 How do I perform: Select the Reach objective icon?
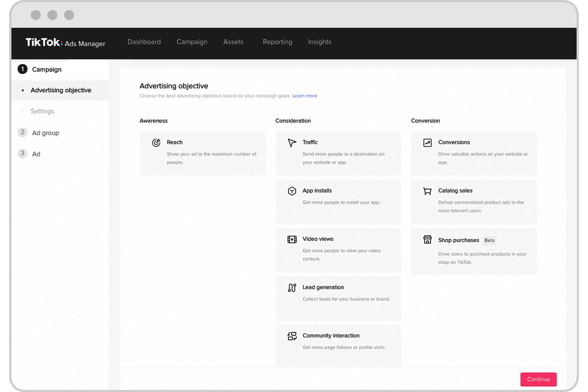coord(156,143)
